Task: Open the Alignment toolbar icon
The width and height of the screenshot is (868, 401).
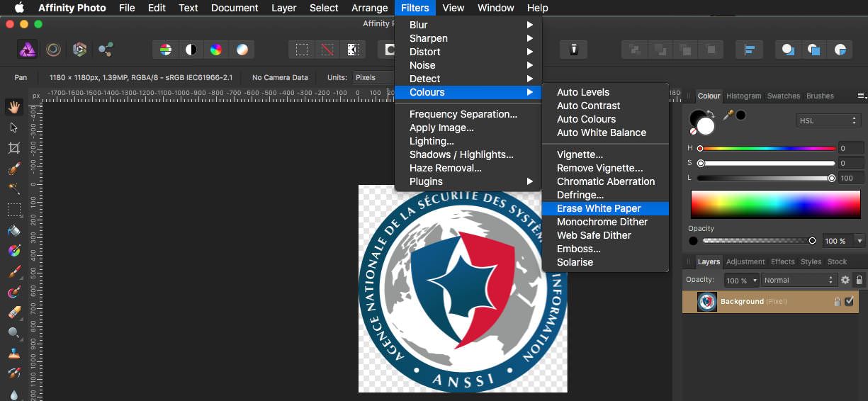Action: tap(749, 50)
